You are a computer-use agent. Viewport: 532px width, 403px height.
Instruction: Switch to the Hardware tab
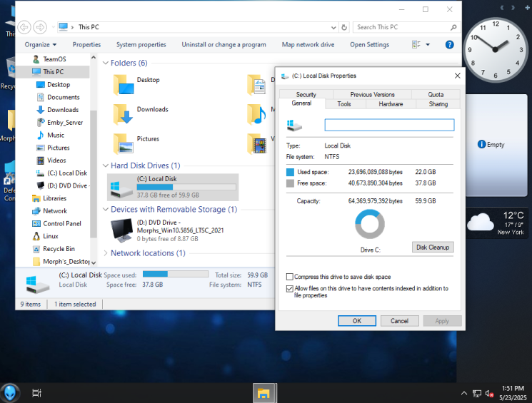click(391, 104)
